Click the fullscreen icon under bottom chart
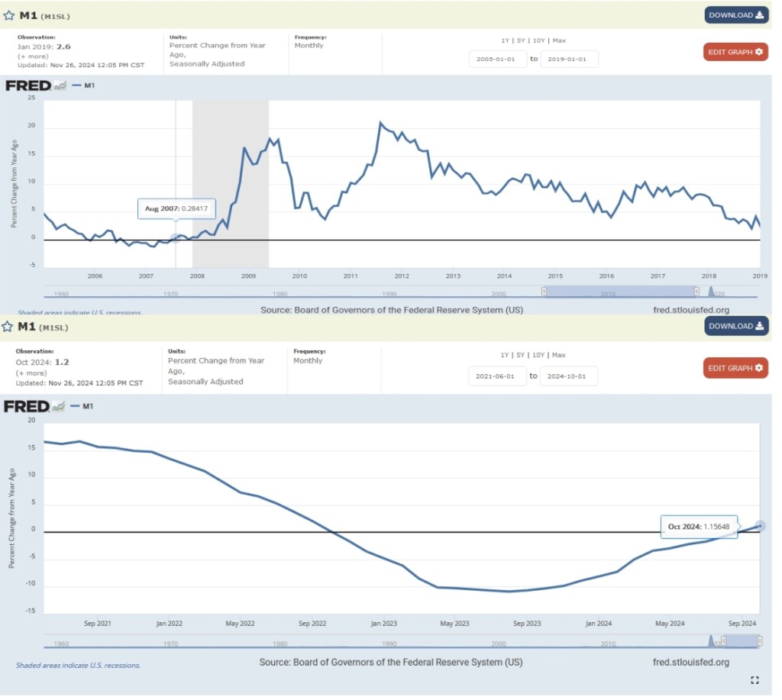 755,680
